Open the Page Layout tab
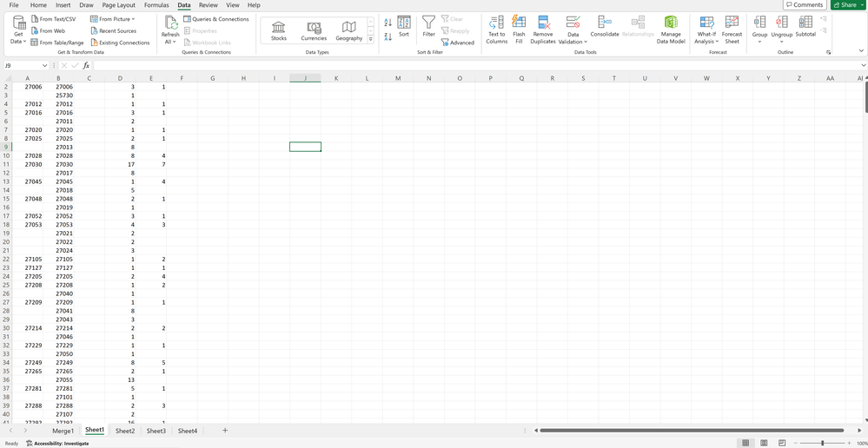 (x=119, y=5)
